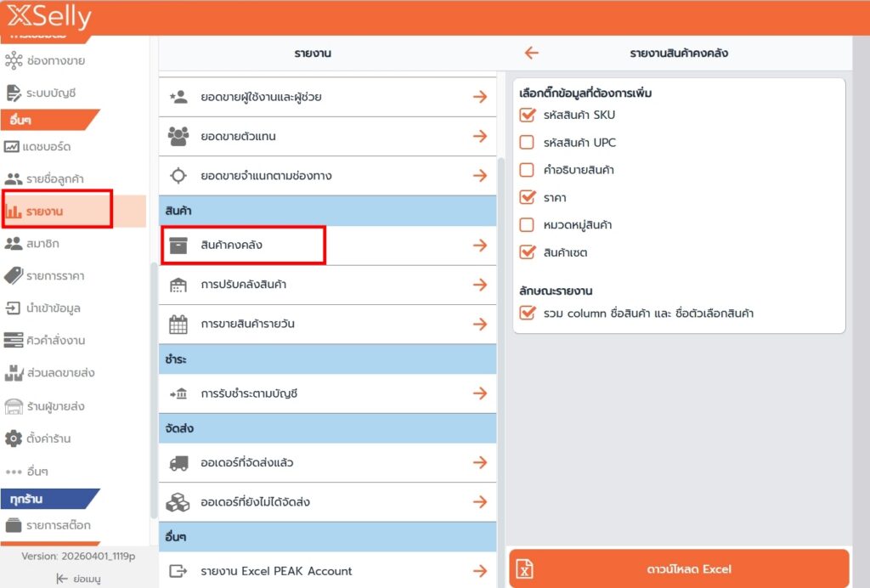This screenshot has width=870, height=588.
Task: Collapse sidebar with ย่อเมนู
Action: click(x=75, y=578)
